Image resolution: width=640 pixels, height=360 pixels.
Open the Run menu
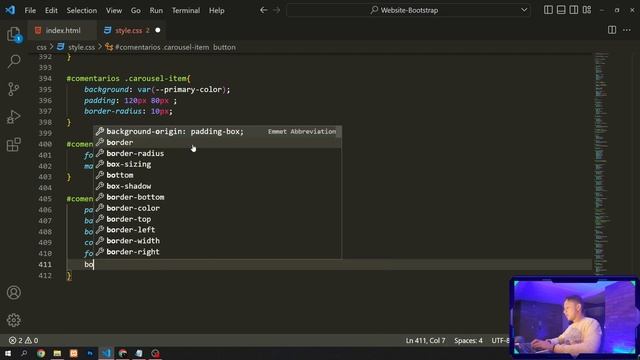pos(156,11)
